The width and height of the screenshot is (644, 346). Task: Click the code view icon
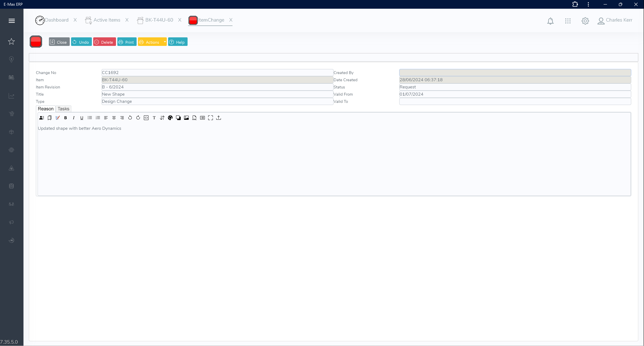146,118
